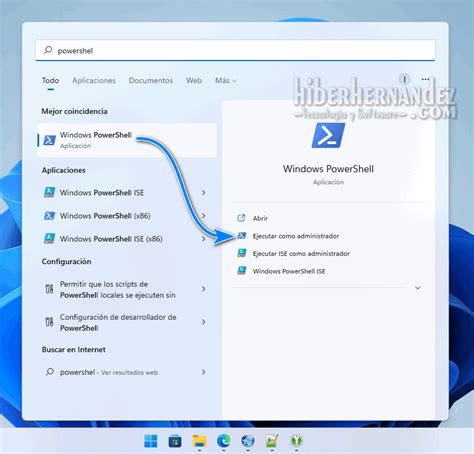This screenshot has width=474, height=454.
Task: Expand Windows PowerShell ISE chevron
Action: pyautogui.click(x=203, y=192)
